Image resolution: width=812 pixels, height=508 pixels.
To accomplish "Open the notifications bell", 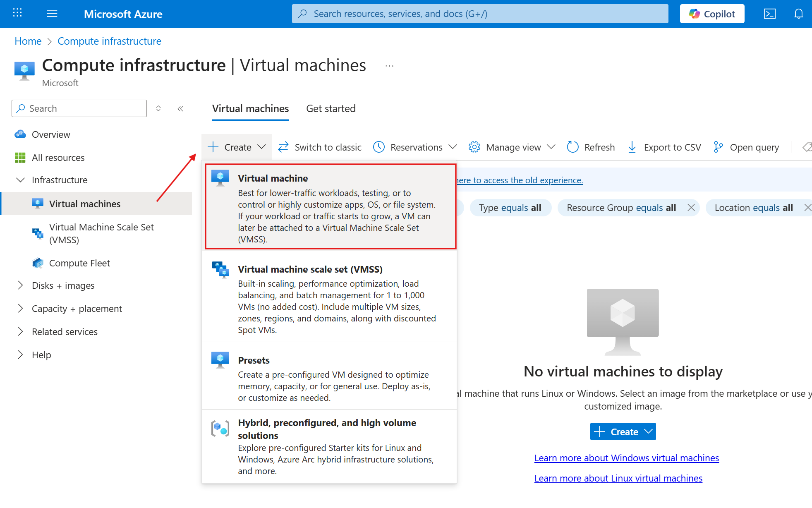I will [x=798, y=13].
